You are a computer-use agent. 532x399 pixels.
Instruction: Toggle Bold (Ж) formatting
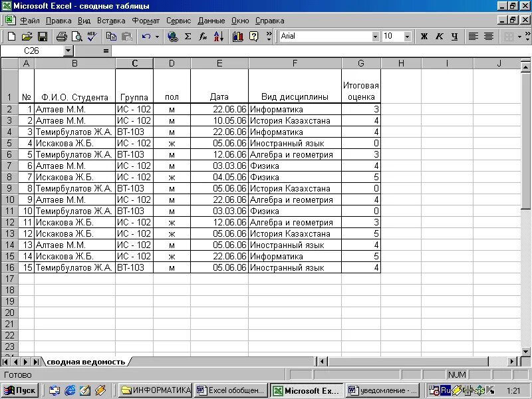coord(424,37)
